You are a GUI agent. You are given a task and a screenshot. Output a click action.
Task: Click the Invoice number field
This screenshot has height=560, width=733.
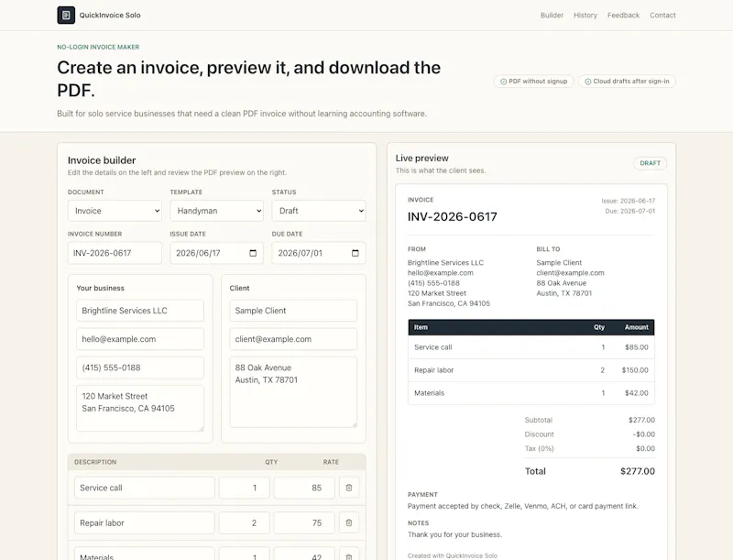click(115, 253)
